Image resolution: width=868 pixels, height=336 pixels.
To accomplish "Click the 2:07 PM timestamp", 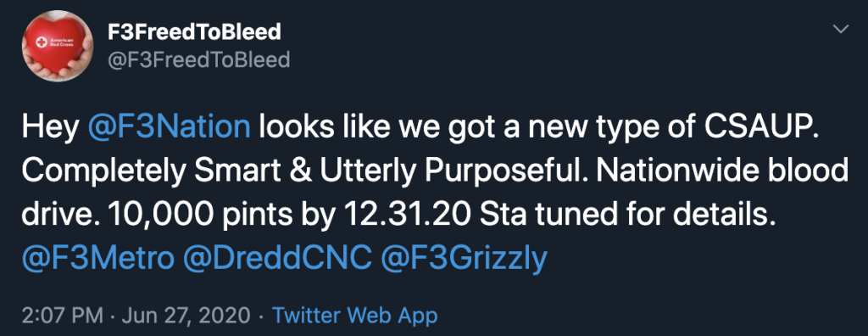I will pos(63,316).
